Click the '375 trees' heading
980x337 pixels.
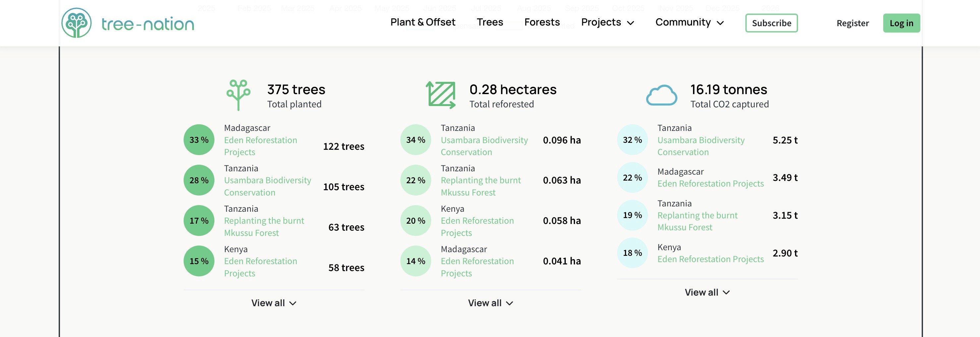(296, 89)
